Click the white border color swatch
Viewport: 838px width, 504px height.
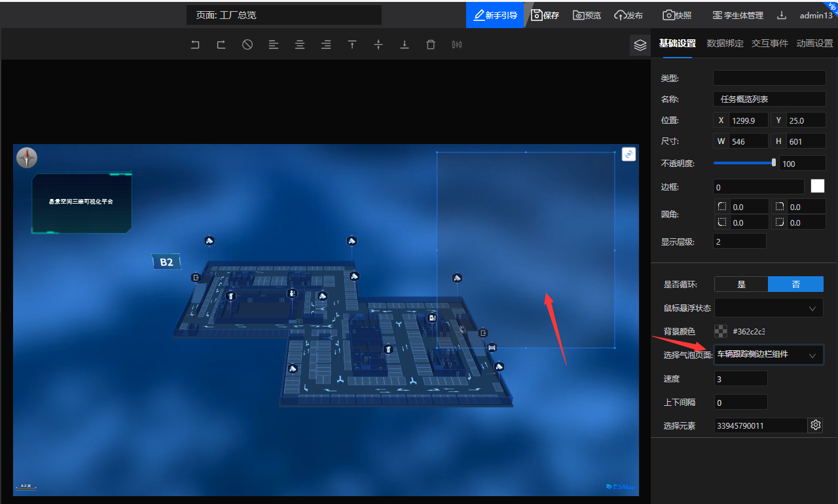(818, 187)
